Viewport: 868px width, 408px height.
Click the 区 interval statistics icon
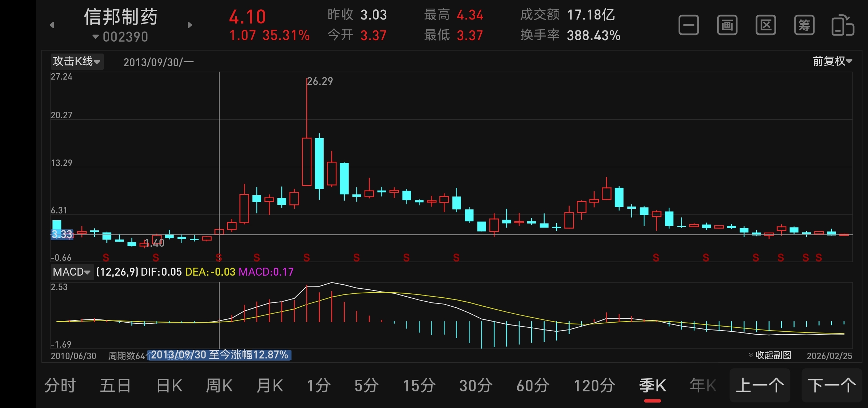point(766,25)
